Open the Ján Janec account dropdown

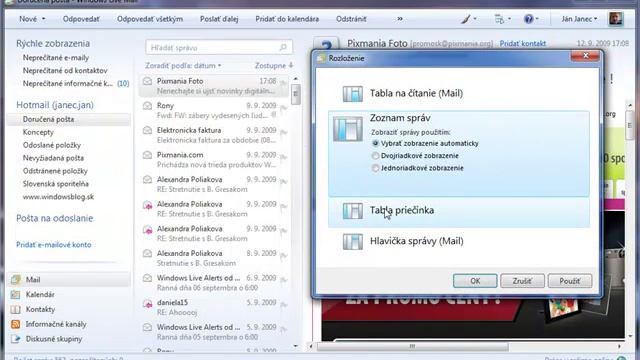(579, 19)
